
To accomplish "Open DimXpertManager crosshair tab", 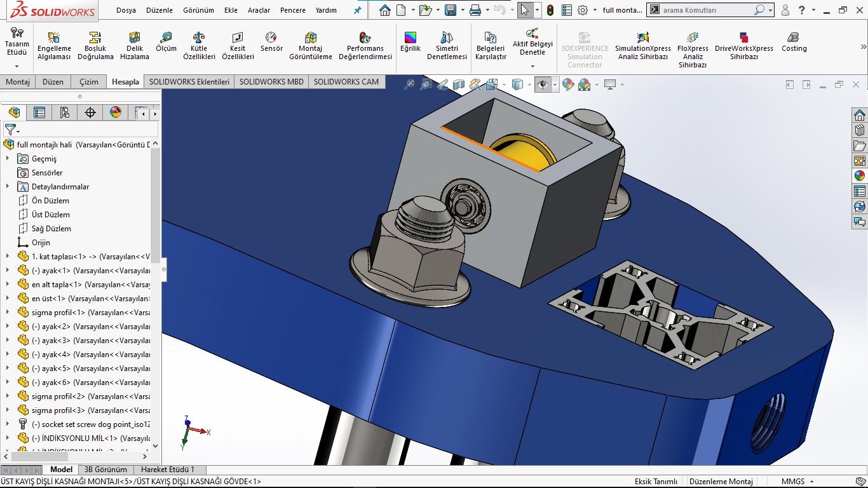I will tap(90, 113).
